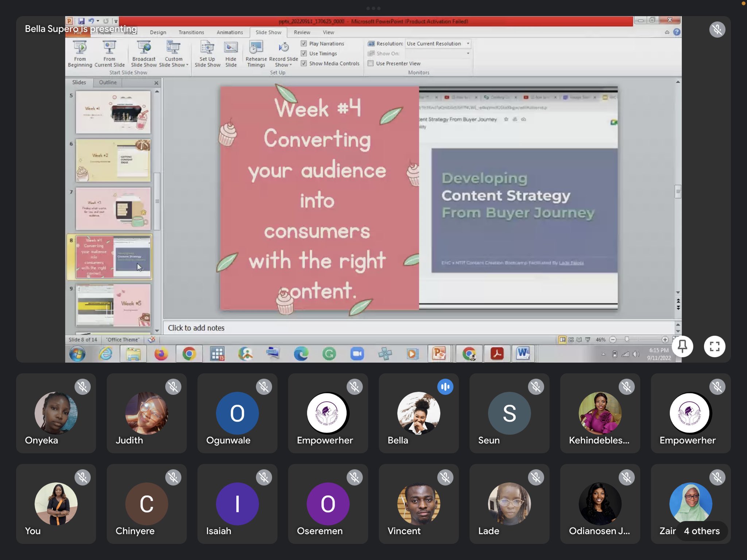This screenshot has width=747, height=560.
Task: Click zoom out minus button
Action: [x=613, y=339]
